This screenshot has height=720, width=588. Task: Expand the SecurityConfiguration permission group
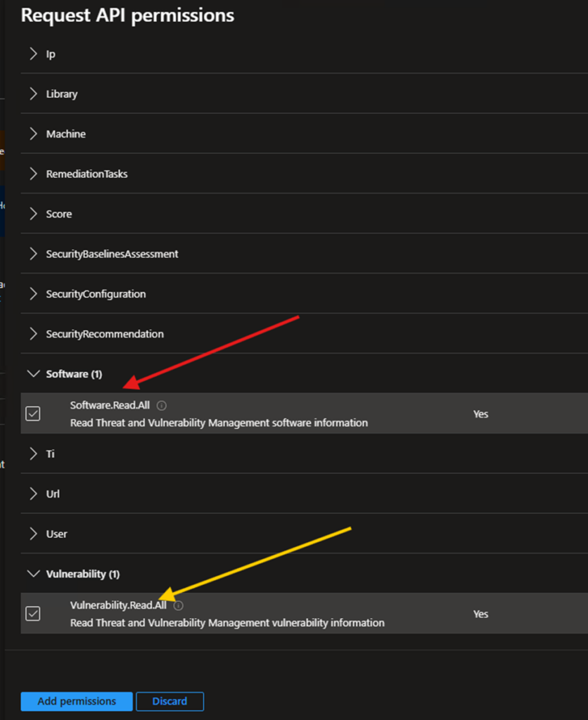tap(33, 294)
